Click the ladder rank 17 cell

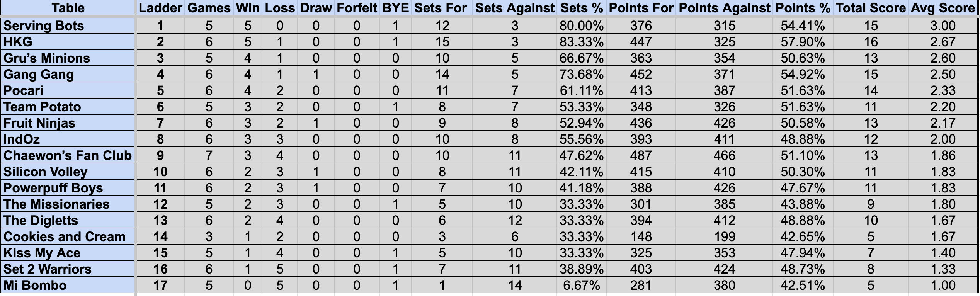tap(160, 285)
